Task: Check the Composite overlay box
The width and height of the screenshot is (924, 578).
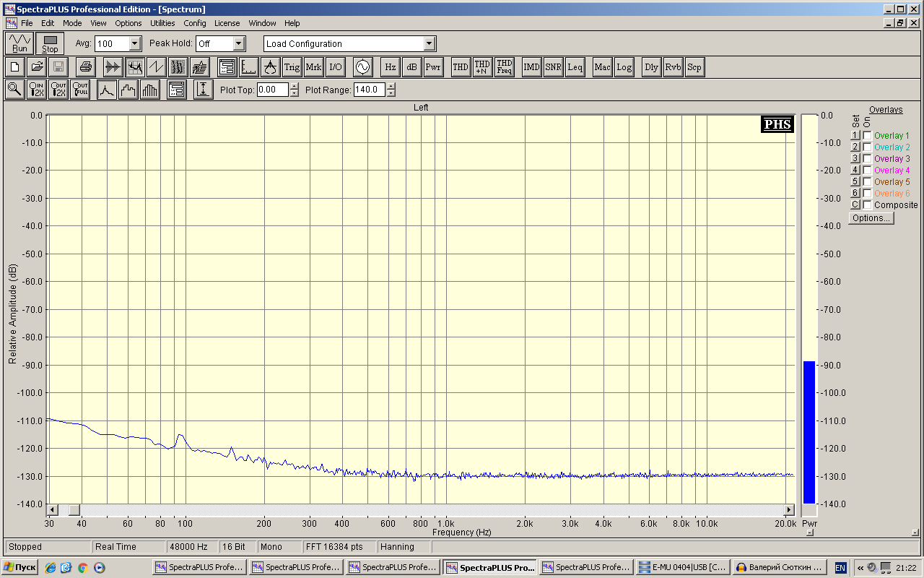Action: pos(867,204)
